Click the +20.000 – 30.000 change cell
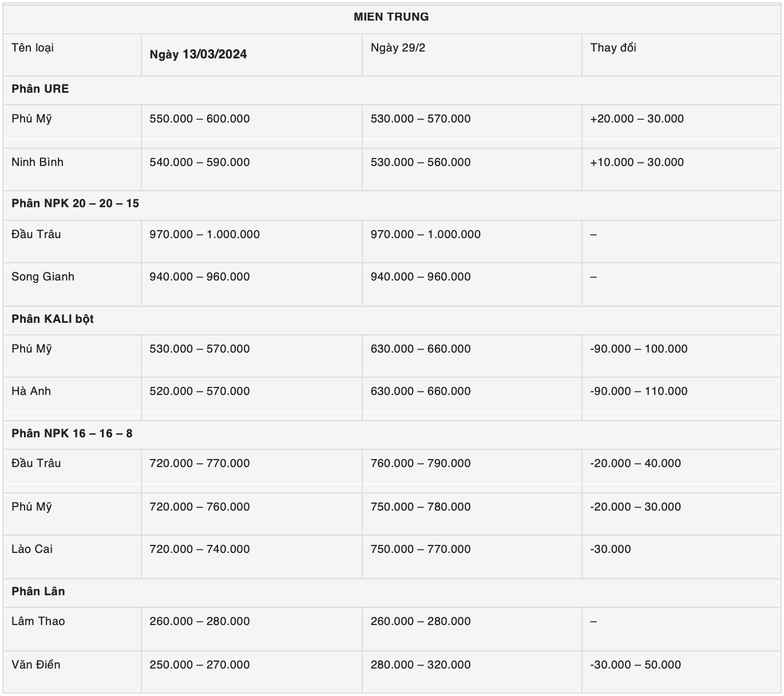This screenshot has width=784, height=696. (637, 119)
